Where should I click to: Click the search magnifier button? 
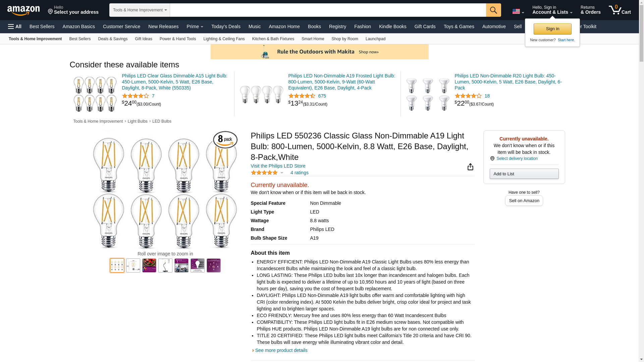tap(493, 10)
